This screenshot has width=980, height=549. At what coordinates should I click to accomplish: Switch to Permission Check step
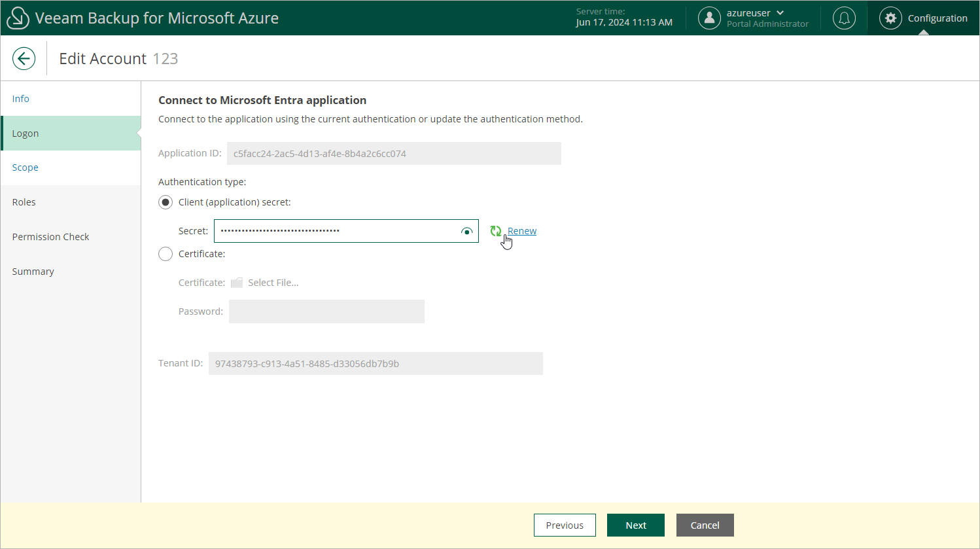(x=50, y=237)
